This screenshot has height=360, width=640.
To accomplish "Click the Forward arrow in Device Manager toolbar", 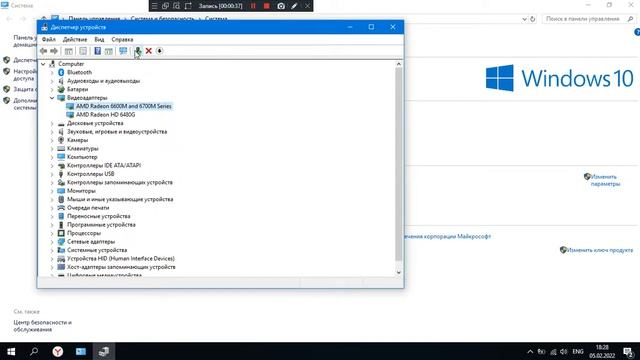I will point(54,51).
